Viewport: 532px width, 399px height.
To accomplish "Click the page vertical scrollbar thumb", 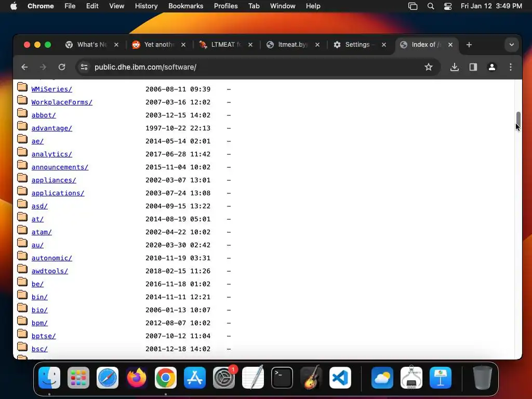I will click(x=518, y=119).
